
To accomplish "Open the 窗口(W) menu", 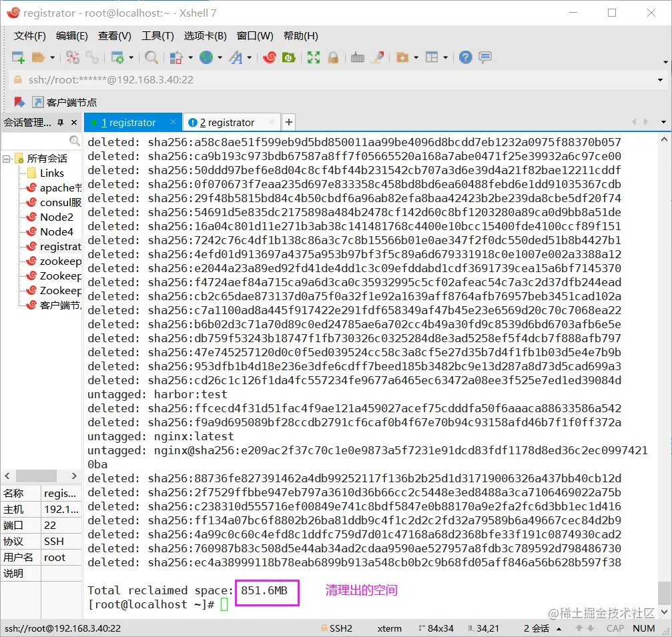I will 255,36.
